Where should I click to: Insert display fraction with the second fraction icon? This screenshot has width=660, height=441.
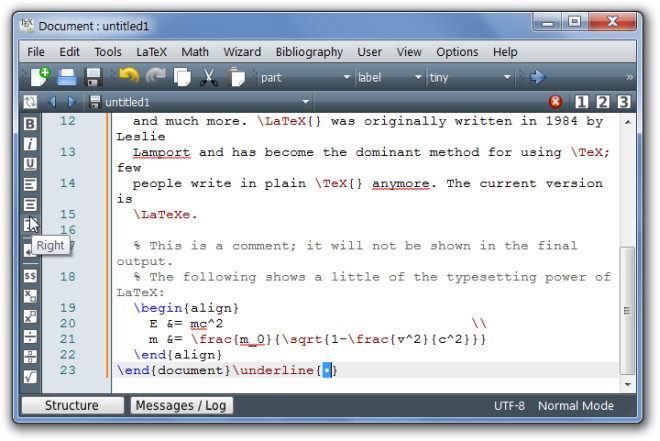(30, 356)
